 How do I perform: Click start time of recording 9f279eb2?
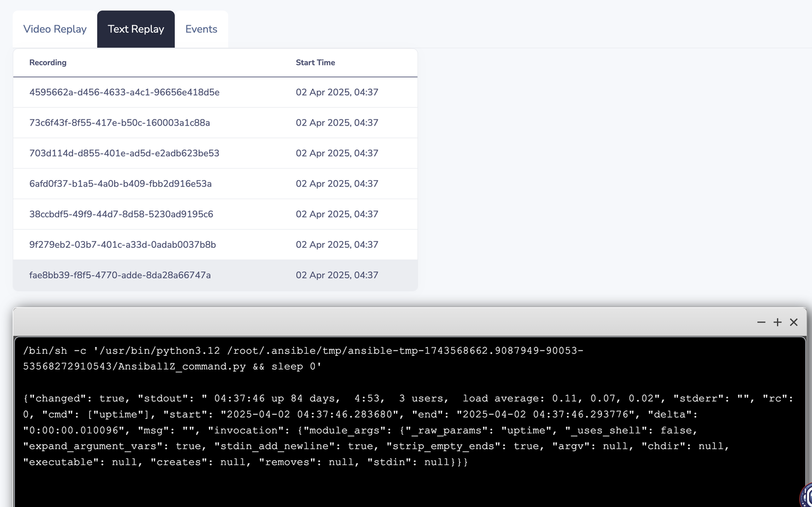click(337, 245)
